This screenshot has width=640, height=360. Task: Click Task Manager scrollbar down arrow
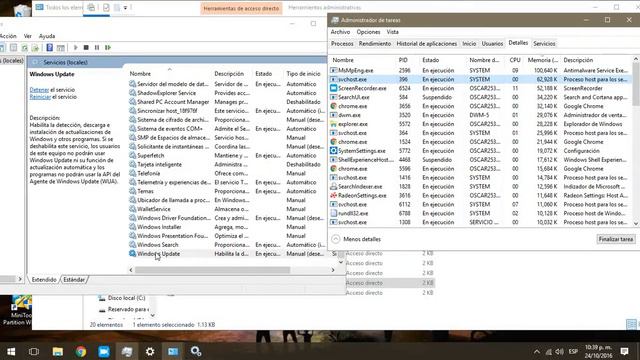tap(636, 223)
